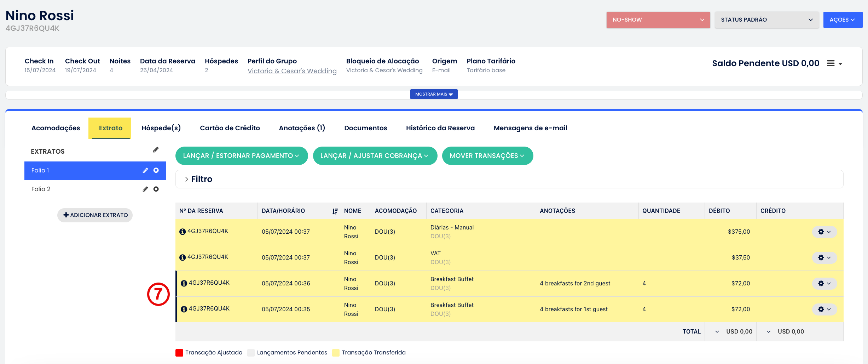Remove Folio 2 with its X icon
The height and width of the screenshot is (364, 868).
click(x=156, y=189)
